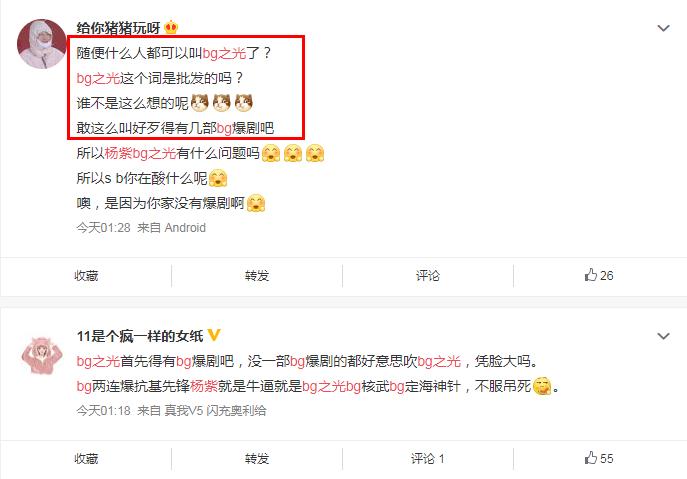
Task: Click 评论 under the first post
Action: 428,276
